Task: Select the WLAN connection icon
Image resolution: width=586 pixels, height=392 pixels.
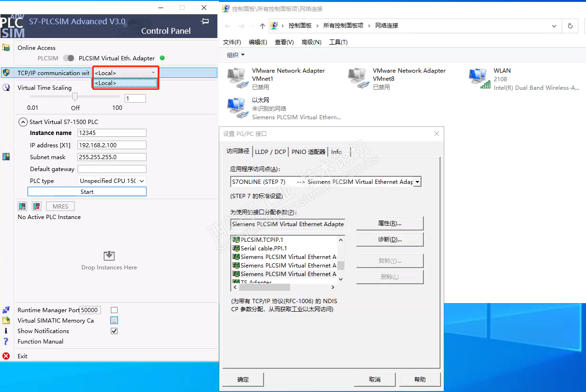Action: [x=479, y=79]
